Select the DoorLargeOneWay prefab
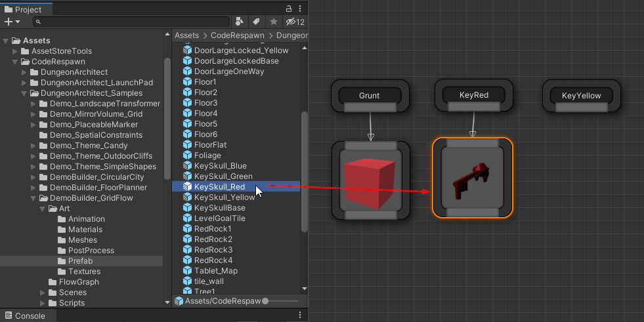 click(x=228, y=71)
